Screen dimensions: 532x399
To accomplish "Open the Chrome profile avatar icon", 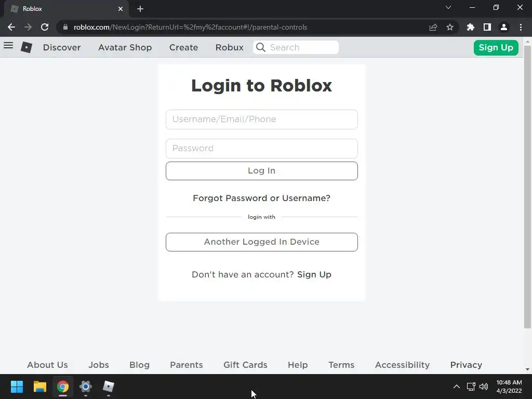I will [x=504, y=27].
